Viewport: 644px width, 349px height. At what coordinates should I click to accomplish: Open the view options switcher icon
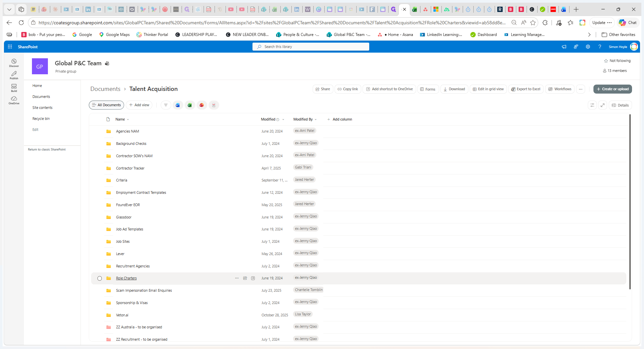click(x=592, y=105)
